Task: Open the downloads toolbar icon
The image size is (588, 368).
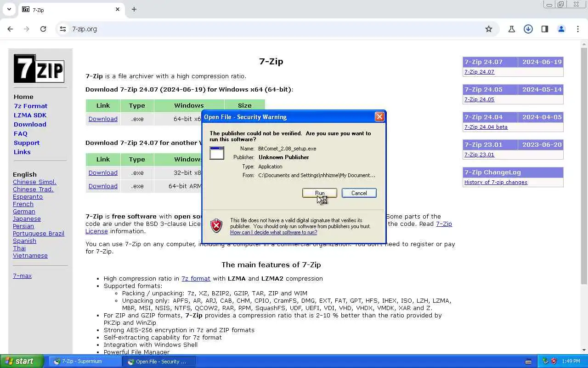Action: click(x=528, y=29)
